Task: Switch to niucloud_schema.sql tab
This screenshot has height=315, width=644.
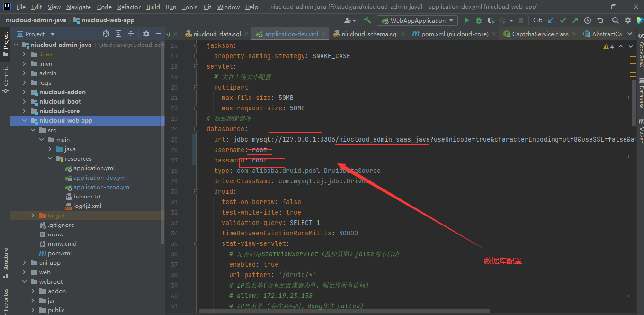Action: [369, 34]
